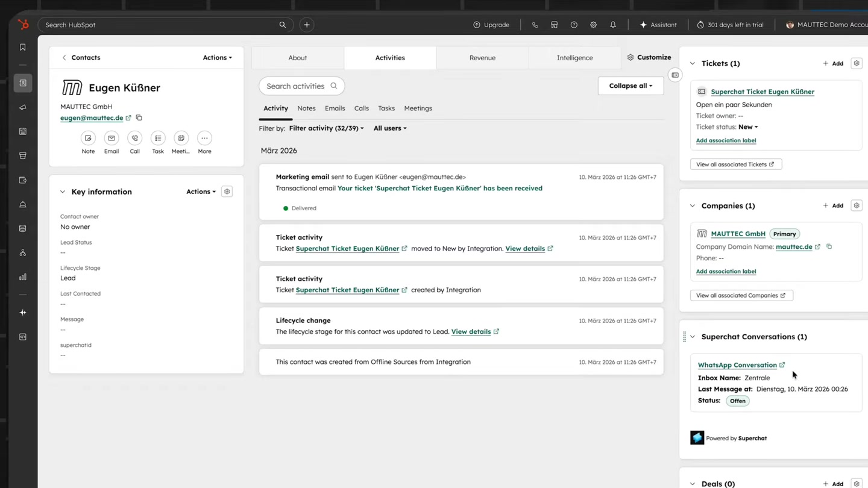
Task: Click the Note icon under Eugen Küßner
Action: (88, 138)
